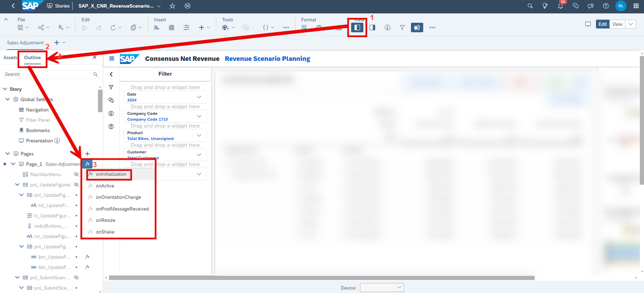Open dropdown next to View mode button
The width and height of the screenshot is (644, 293).
coord(631,24)
